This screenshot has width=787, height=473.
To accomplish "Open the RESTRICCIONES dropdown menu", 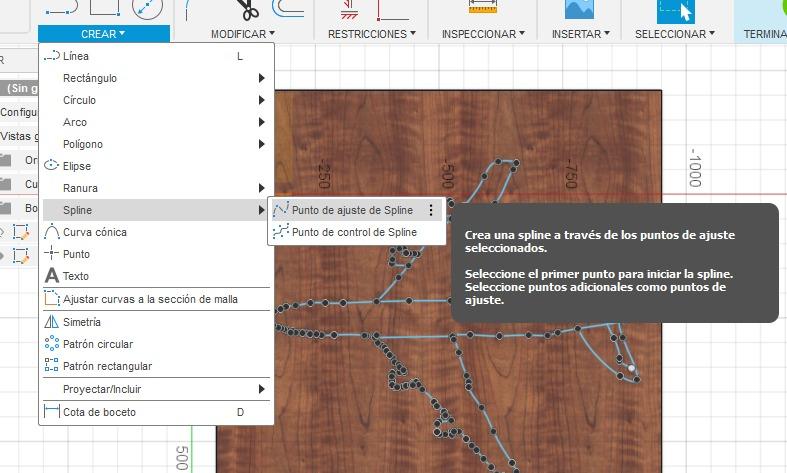I will coord(372,34).
